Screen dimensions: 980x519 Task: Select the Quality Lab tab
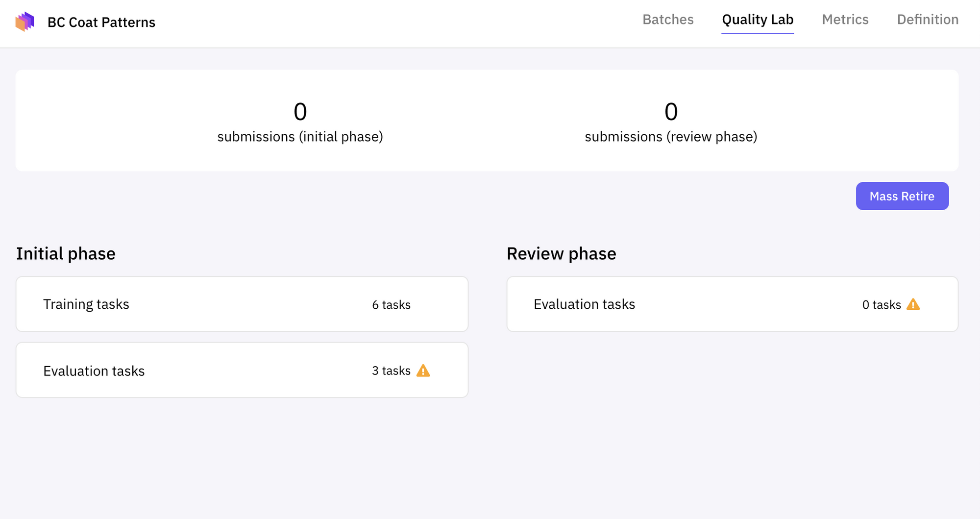[758, 20]
